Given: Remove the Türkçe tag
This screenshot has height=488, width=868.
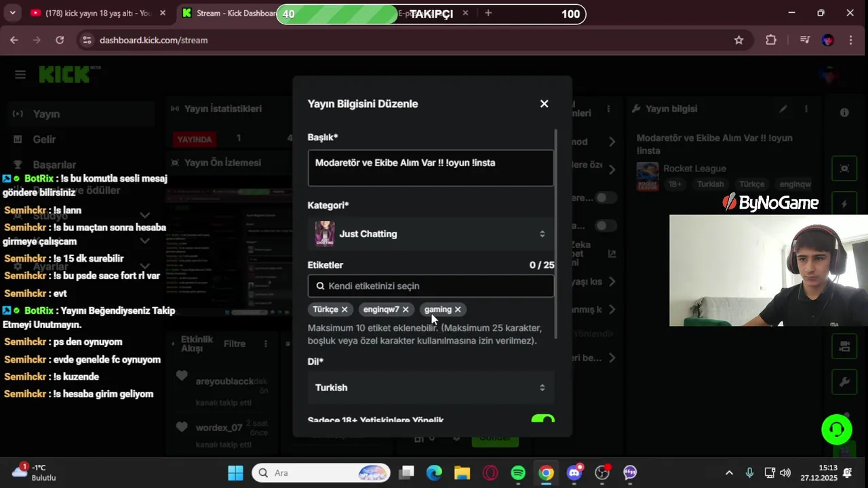Looking at the screenshot, I should (x=344, y=309).
